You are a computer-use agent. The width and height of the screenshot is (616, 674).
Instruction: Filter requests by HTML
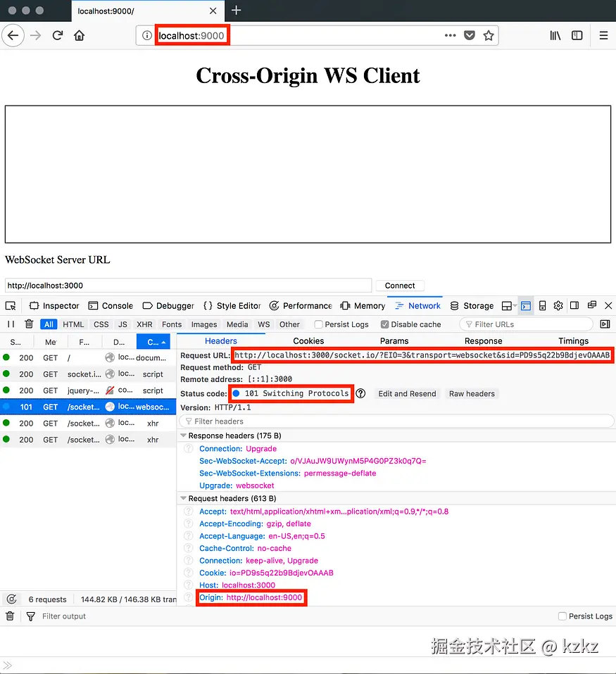pyautogui.click(x=73, y=324)
